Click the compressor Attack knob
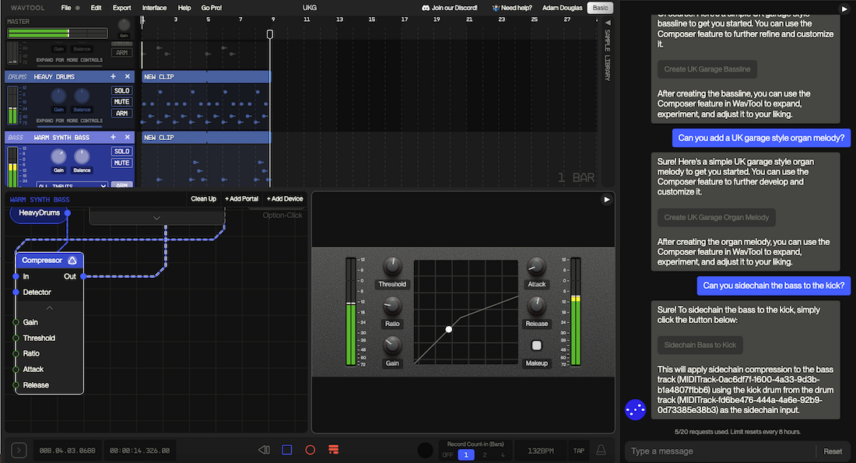The height and width of the screenshot is (463, 856). [536, 266]
